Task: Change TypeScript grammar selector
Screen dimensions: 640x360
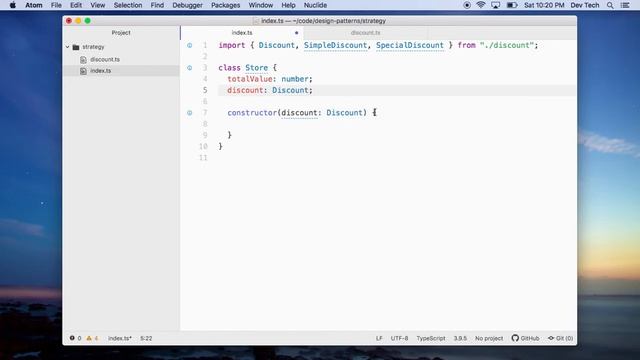Action: [x=431, y=338]
